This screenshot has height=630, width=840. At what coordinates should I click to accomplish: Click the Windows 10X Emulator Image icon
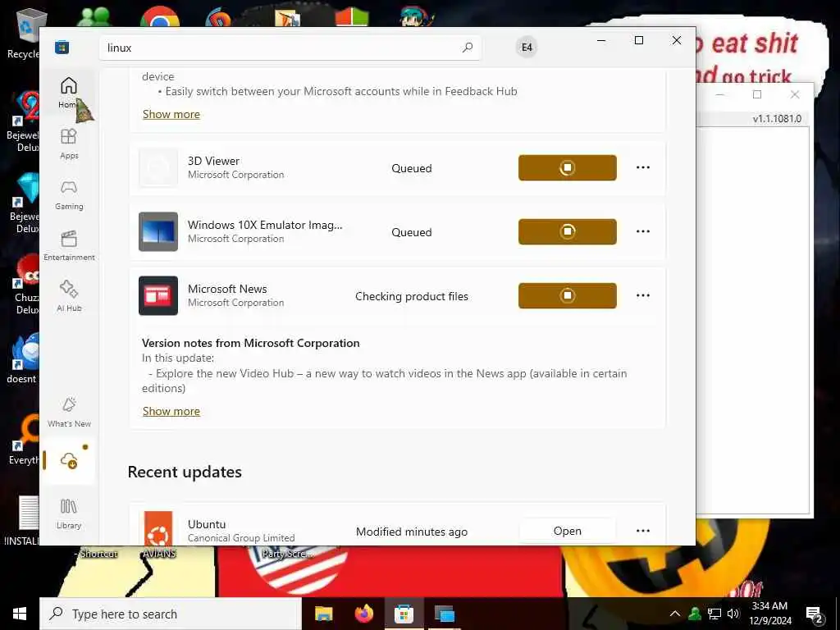click(158, 231)
